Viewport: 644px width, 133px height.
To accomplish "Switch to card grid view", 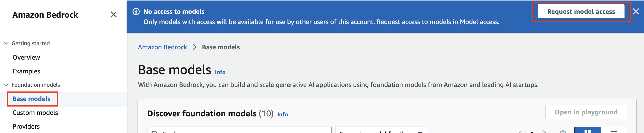I will point(587,131).
